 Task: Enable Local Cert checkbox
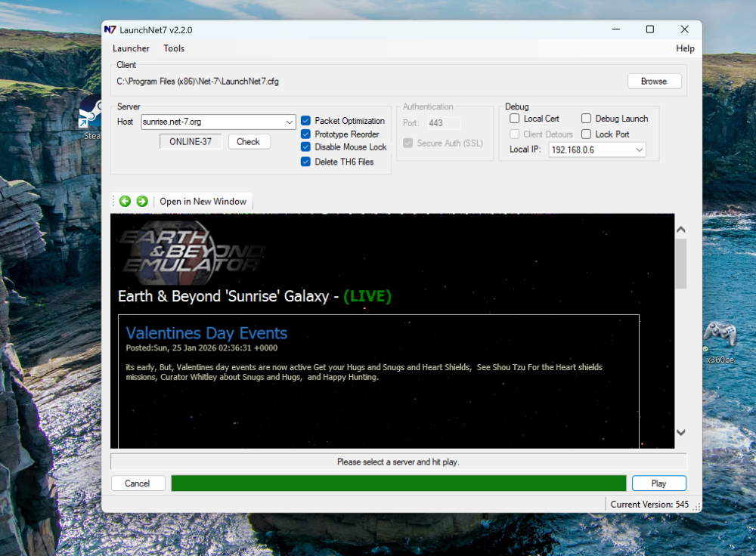(x=514, y=119)
